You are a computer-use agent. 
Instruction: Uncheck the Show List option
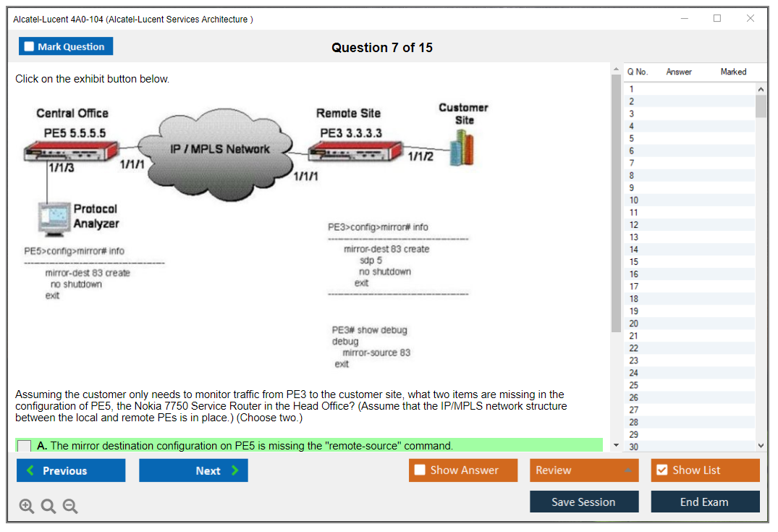(x=661, y=470)
